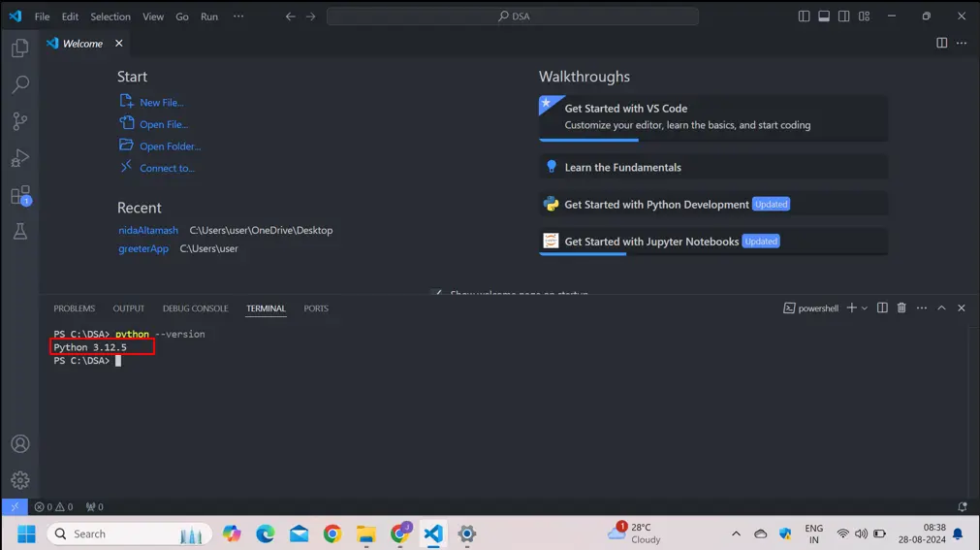Screen dimensions: 980x550
Task: Open Learn the Fundamentals walkthrough
Action: [x=713, y=167]
